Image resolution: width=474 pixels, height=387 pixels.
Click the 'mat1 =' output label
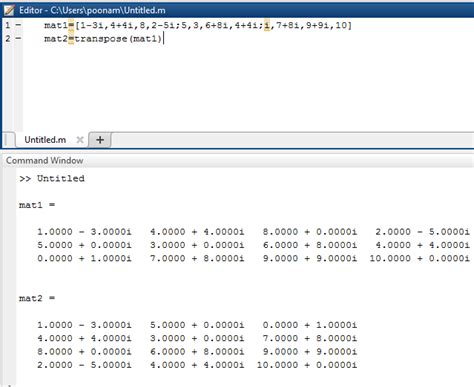pyautogui.click(x=37, y=205)
